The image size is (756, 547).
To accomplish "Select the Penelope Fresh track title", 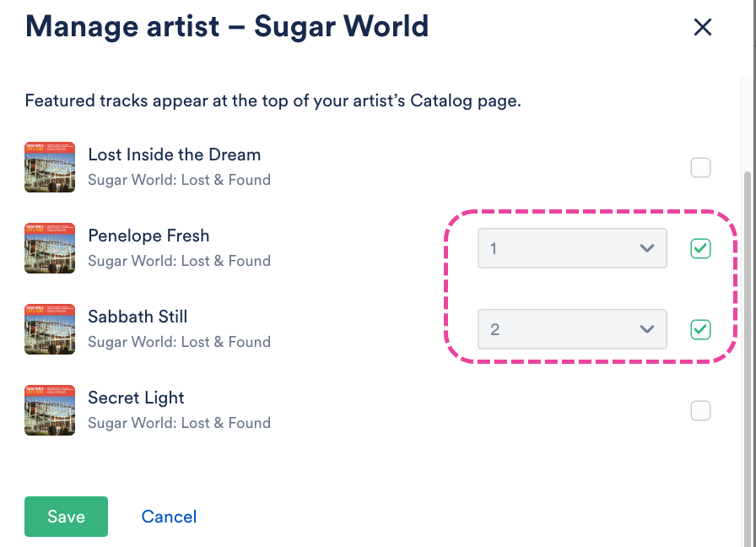I will (148, 236).
